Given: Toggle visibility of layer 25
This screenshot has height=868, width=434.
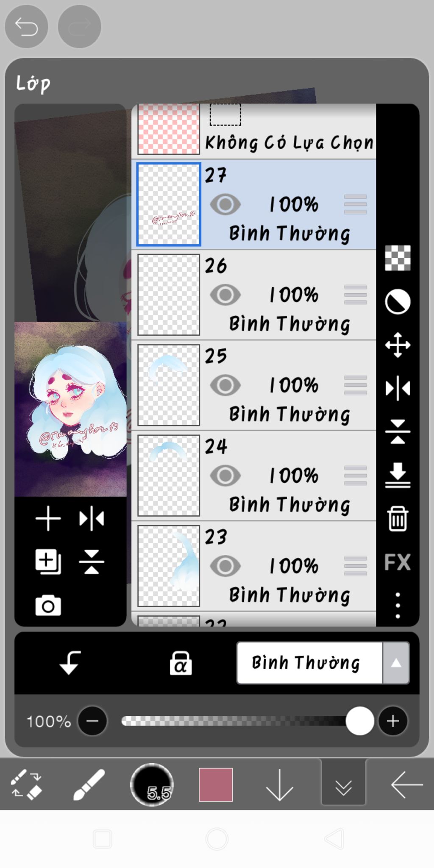Looking at the screenshot, I should [x=225, y=385].
